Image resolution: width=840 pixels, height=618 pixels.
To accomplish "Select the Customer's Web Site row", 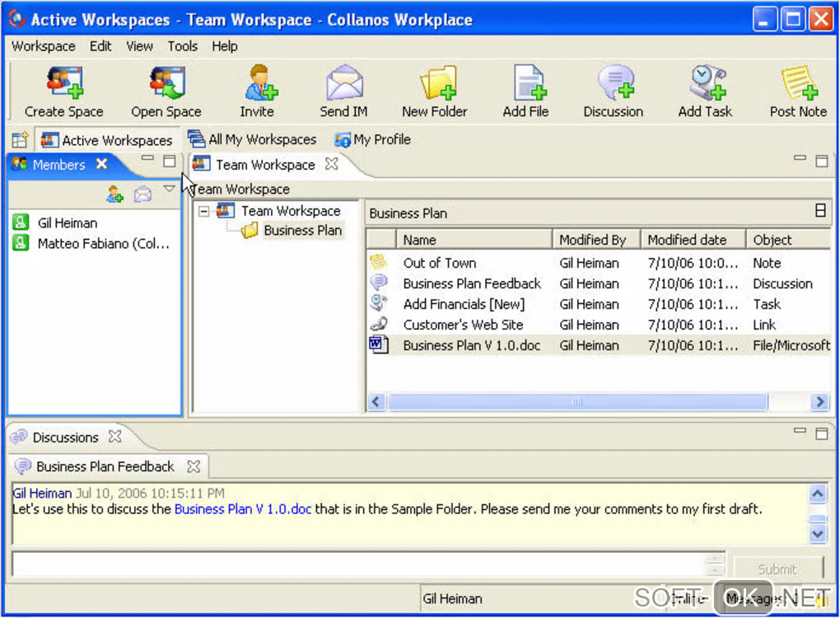I will click(x=599, y=325).
